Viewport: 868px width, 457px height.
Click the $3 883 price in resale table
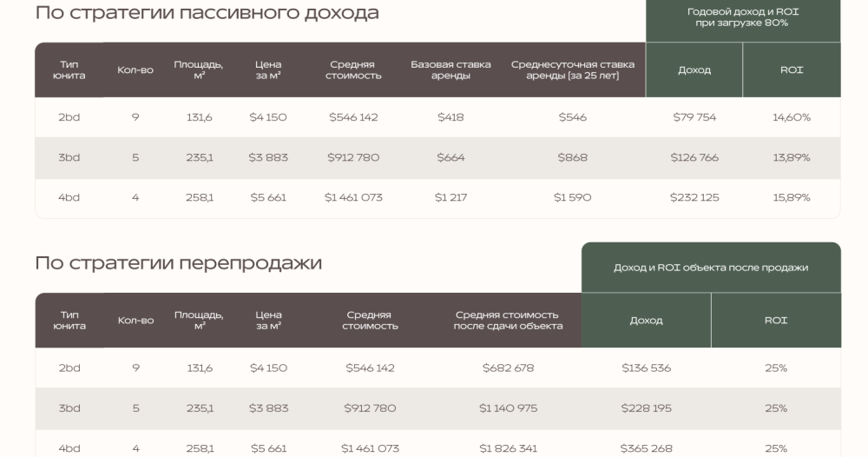tap(268, 408)
